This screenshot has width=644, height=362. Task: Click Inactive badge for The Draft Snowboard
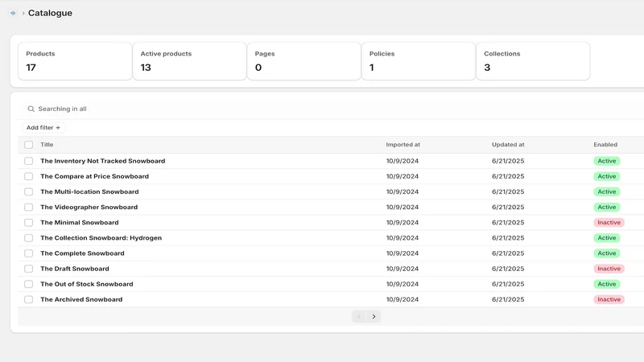(x=609, y=269)
